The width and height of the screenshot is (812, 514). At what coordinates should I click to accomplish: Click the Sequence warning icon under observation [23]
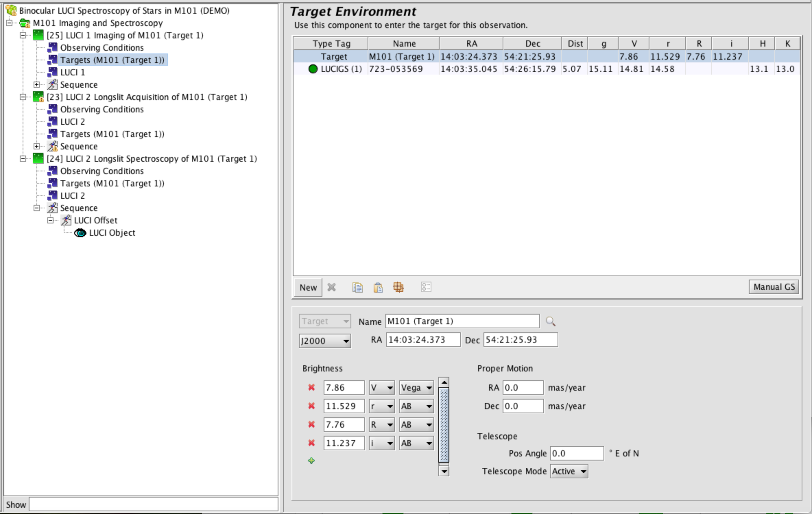[52, 146]
